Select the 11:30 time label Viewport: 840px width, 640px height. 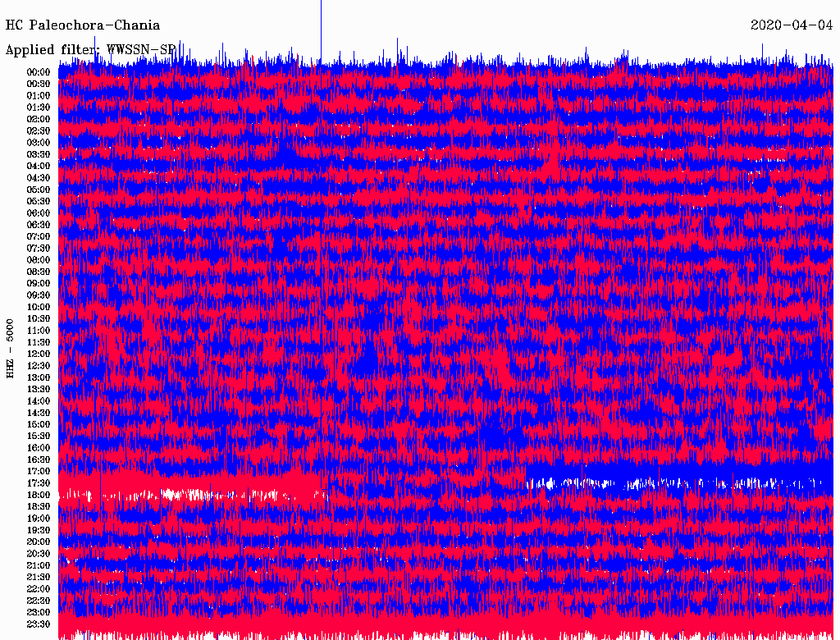click(x=39, y=342)
